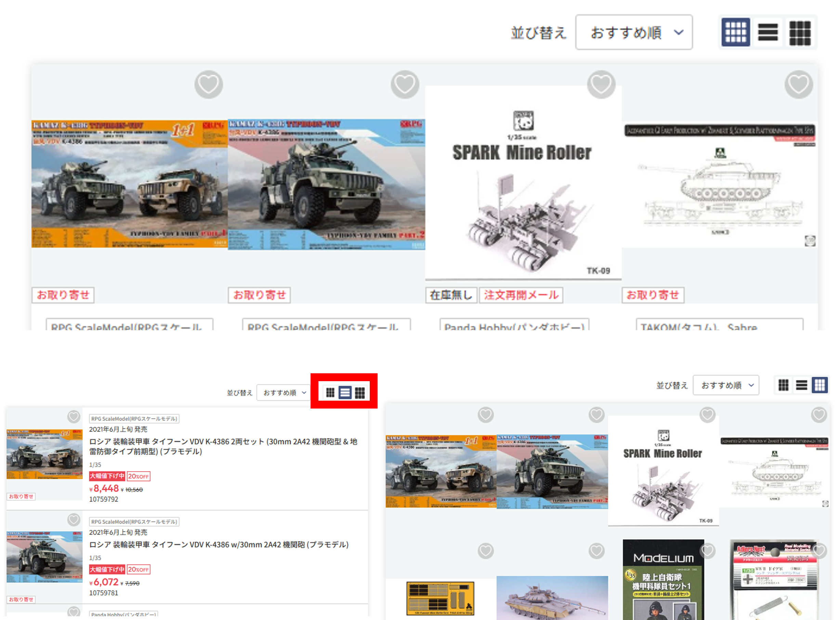Open the TAKOM tank on flatcar drawing in the large panel
The width and height of the screenshot is (840, 620).
720,185
